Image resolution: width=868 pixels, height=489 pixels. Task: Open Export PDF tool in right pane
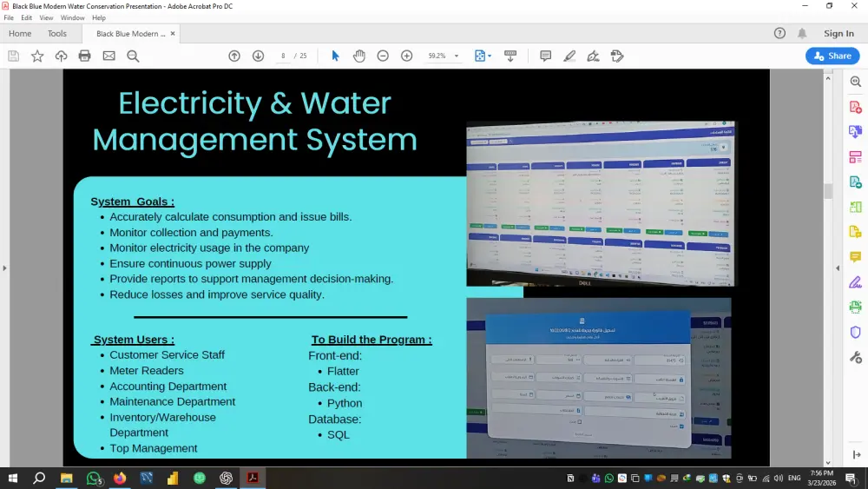855,182
